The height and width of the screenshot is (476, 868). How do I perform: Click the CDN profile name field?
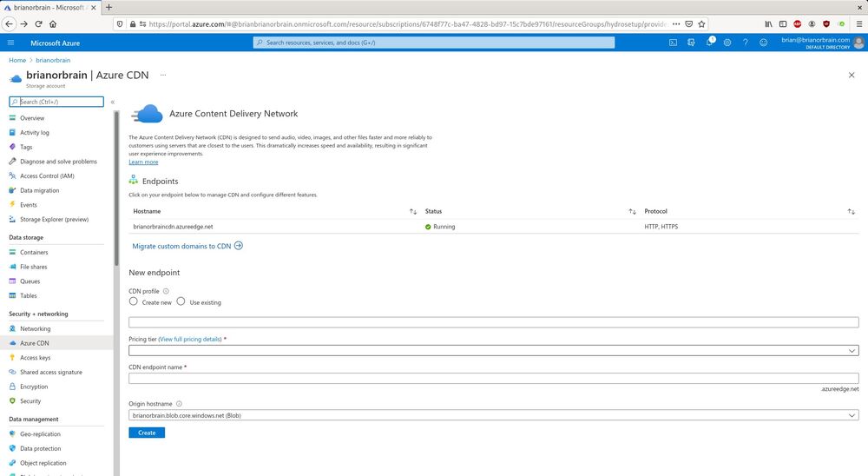click(493, 322)
